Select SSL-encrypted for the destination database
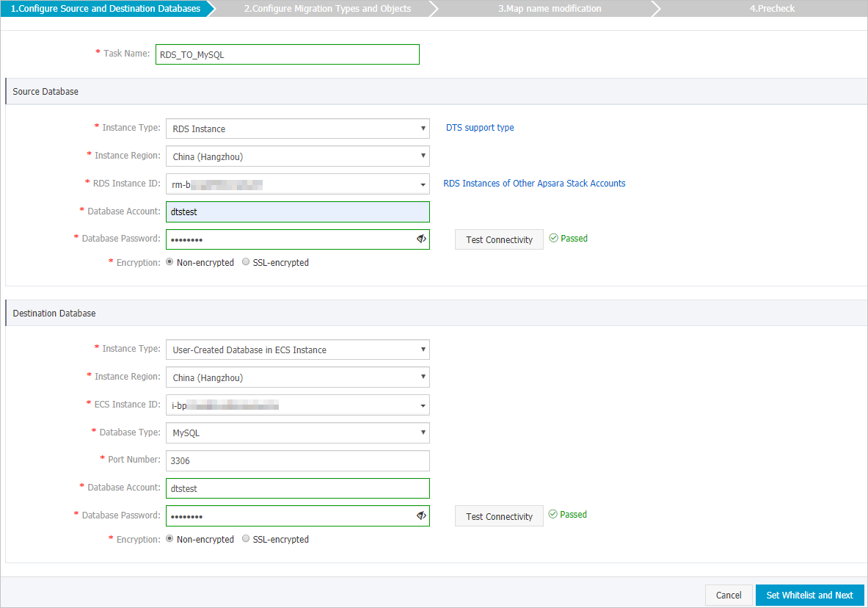The image size is (868, 608). 246,539
